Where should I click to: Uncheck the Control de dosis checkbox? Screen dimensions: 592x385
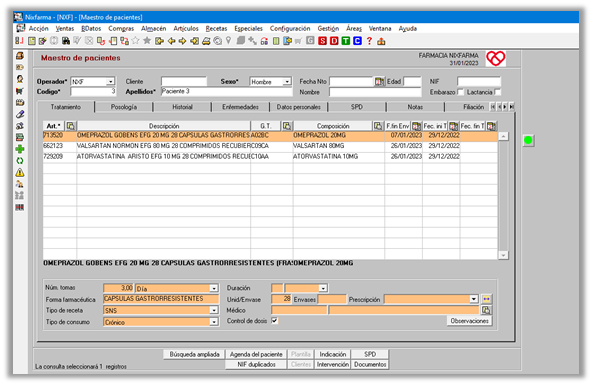(x=275, y=321)
